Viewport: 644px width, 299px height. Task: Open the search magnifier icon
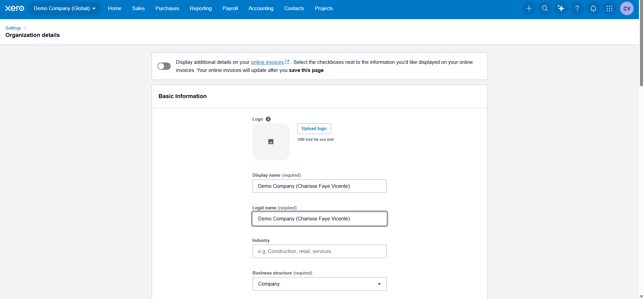tap(545, 8)
